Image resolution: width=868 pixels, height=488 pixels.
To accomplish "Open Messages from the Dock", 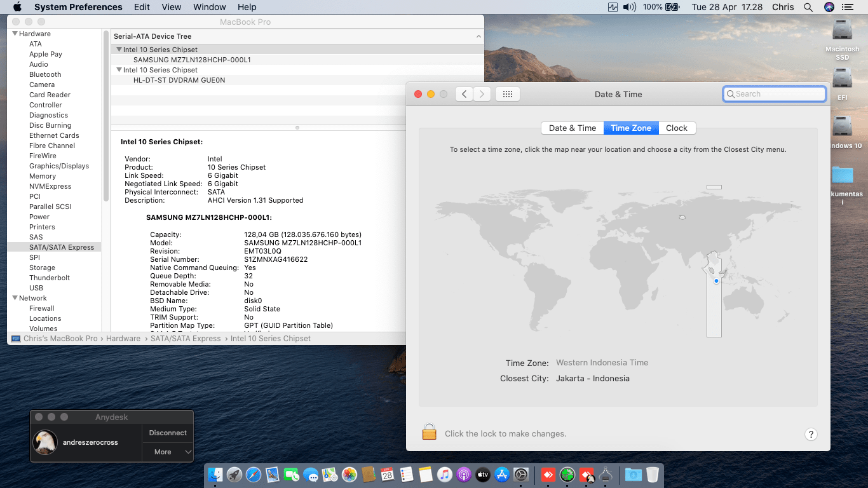I will click(311, 475).
